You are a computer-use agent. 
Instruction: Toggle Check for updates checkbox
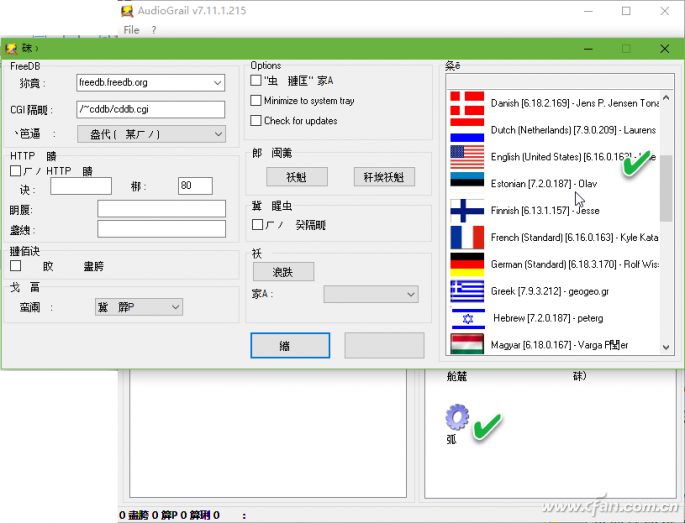point(256,121)
